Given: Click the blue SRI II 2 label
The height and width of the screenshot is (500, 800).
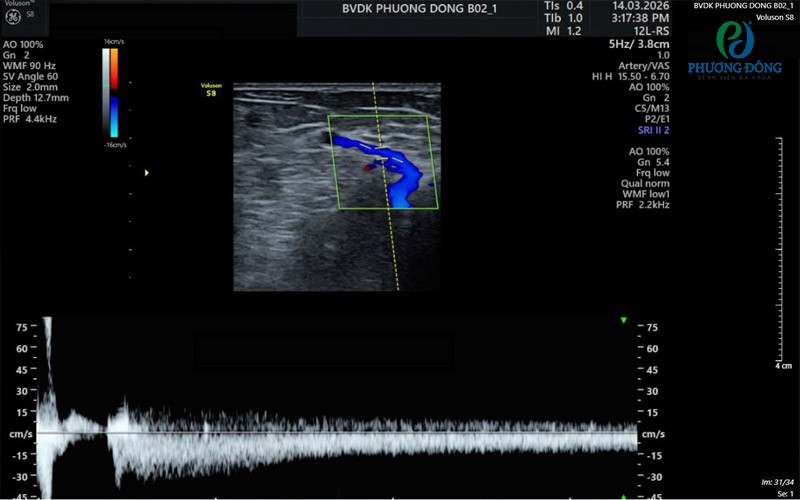Looking at the screenshot, I should [x=653, y=130].
